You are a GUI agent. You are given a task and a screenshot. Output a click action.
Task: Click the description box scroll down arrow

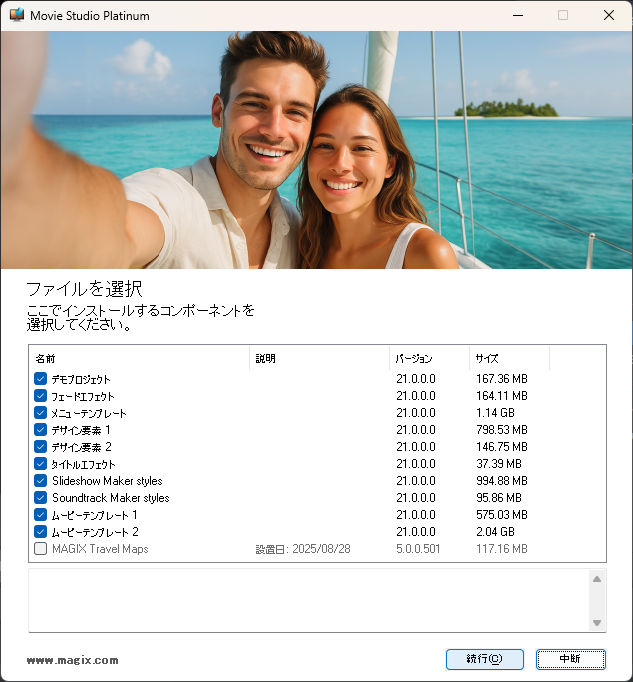click(x=597, y=623)
